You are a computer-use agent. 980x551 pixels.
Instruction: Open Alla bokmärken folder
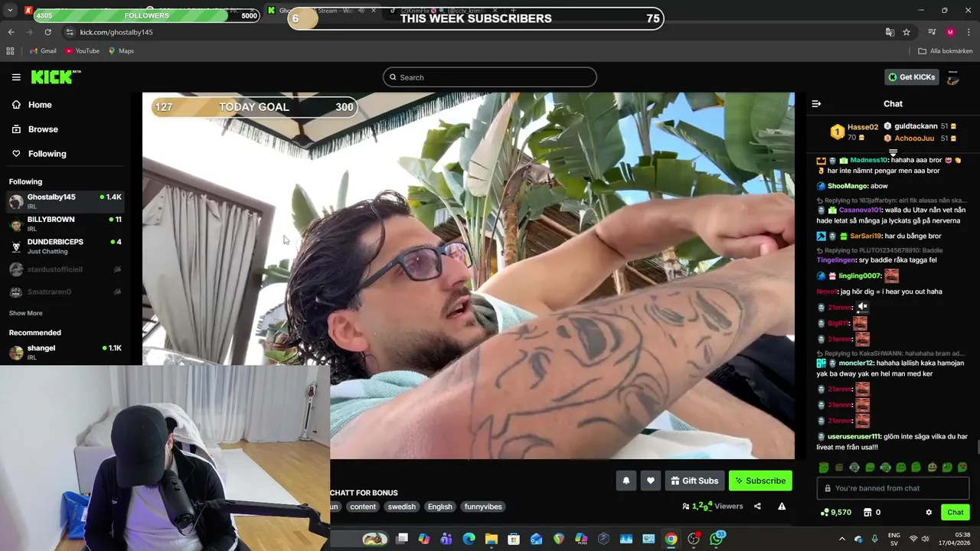click(946, 51)
